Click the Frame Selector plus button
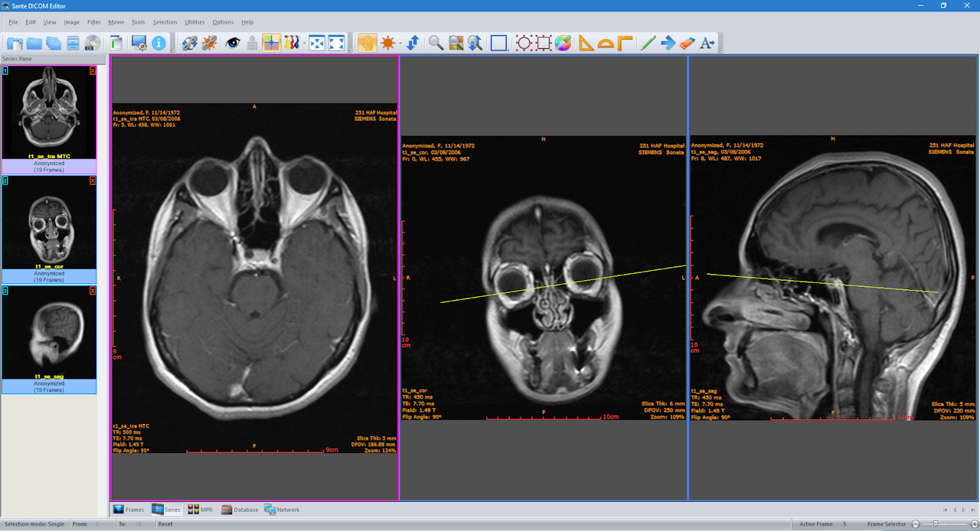This screenshot has height=531, width=980. (974, 524)
